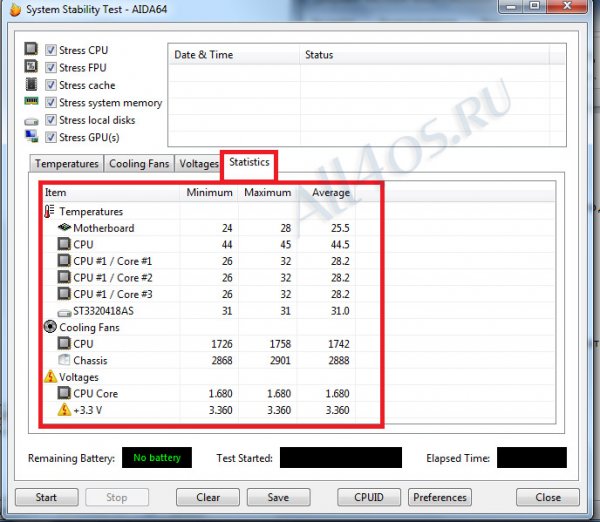Click the chip icon for CPU #1 / Core #1

(64, 261)
